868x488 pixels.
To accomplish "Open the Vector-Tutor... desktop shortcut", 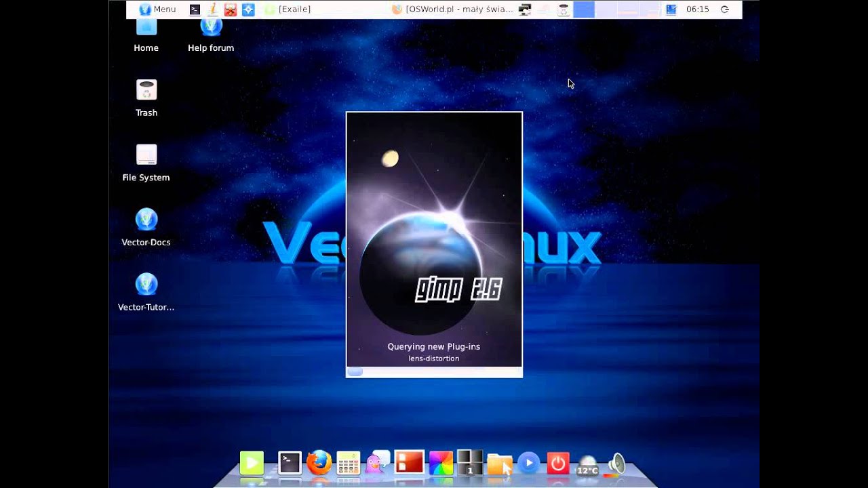I will pos(146,292).
